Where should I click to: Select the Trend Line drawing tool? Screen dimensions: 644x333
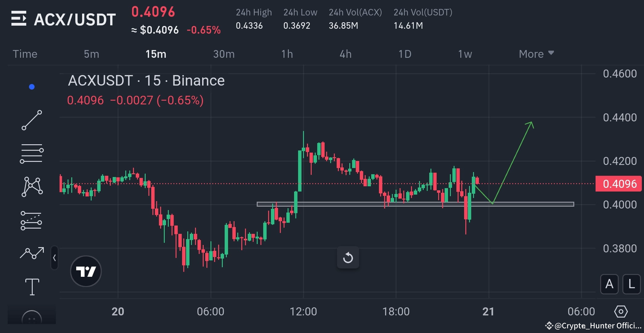tap(32, 120)
